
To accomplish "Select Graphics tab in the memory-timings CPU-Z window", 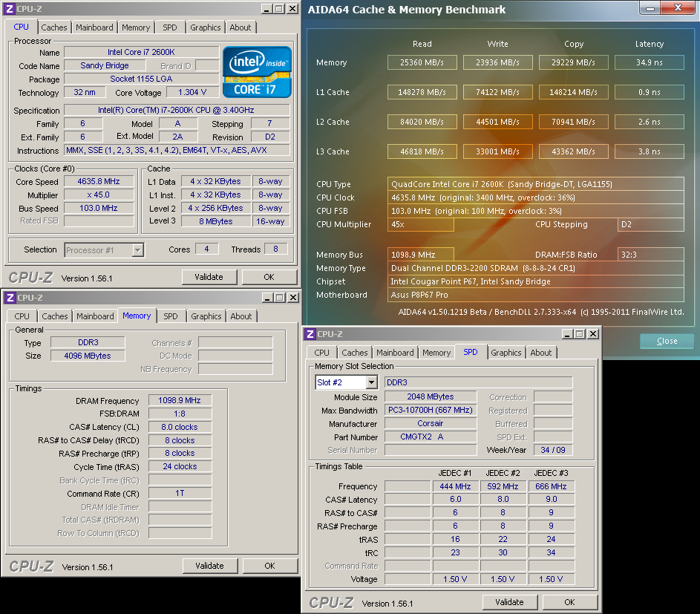I will coord(206,316).
